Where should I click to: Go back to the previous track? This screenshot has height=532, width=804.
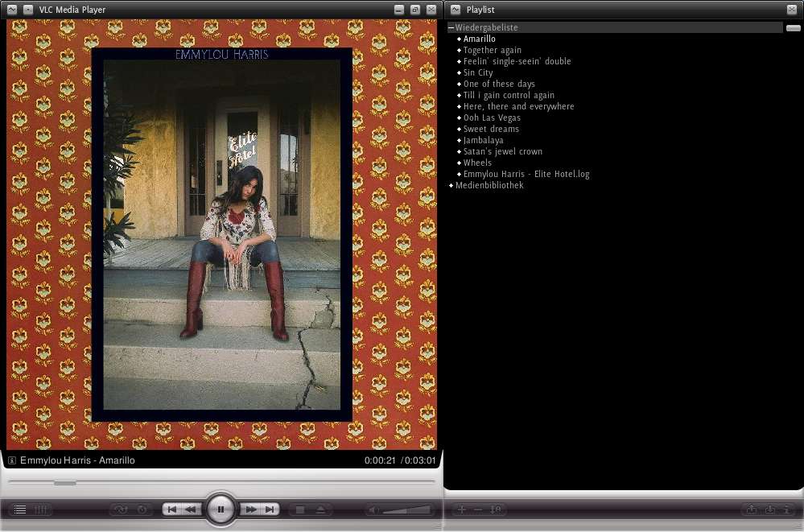pos(171,509)
